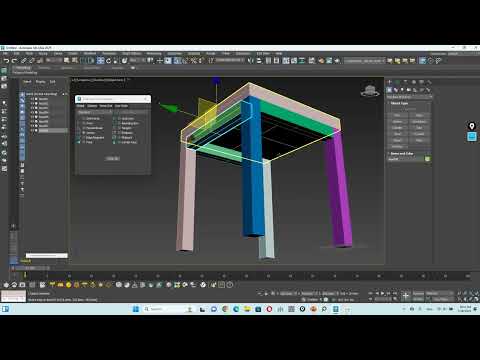Open the Display menu in Scene Explorer

coord(40,82)
